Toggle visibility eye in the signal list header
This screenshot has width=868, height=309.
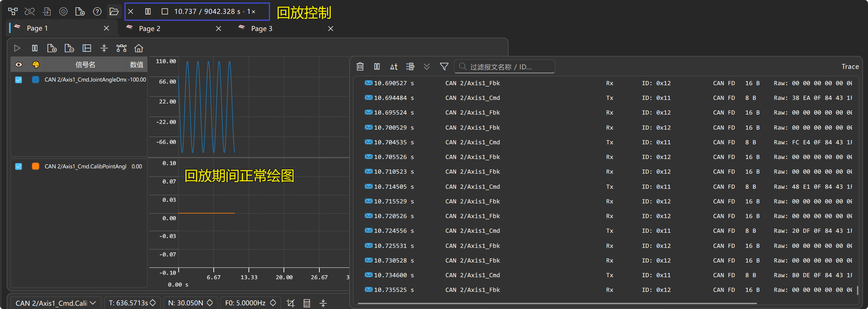click(x=19, y=64)
